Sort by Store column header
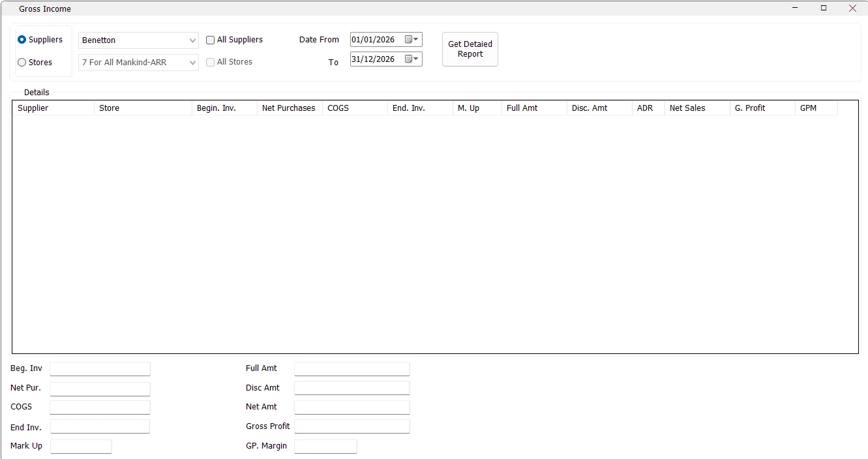 [143, 108]
